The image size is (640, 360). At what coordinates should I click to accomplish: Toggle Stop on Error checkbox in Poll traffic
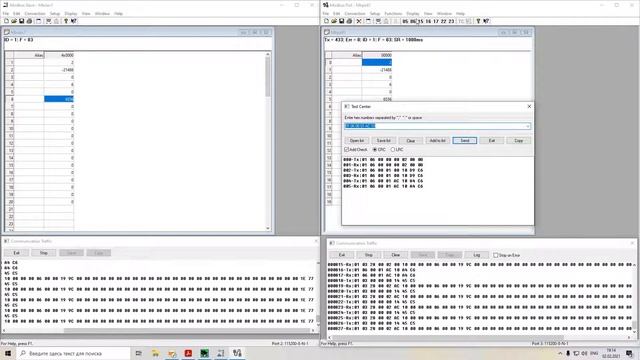click(x=496, y=255)
